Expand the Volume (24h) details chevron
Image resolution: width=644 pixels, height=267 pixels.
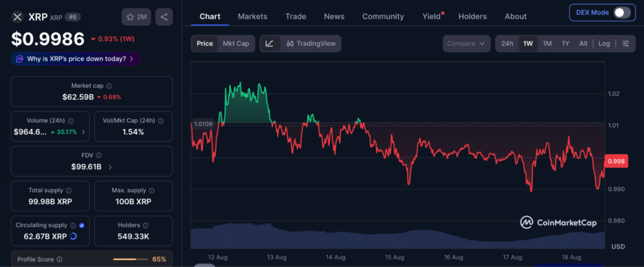point(84,132)
